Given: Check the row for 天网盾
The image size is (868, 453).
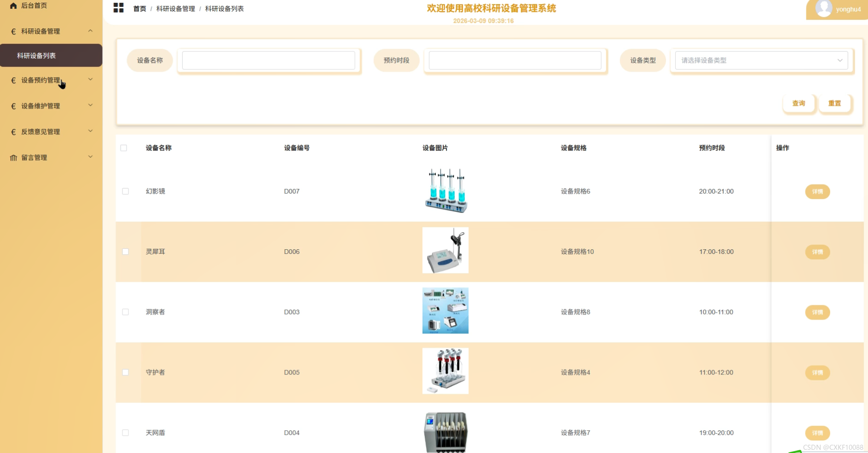Looking at the screenshot, I should tap(125, 433).
